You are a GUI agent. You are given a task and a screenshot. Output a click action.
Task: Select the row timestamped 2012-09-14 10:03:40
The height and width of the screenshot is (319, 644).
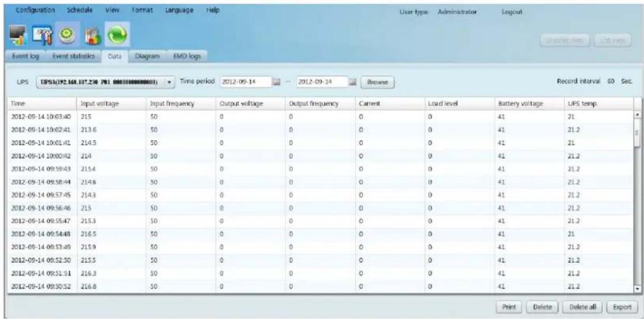tap(321, 116)
